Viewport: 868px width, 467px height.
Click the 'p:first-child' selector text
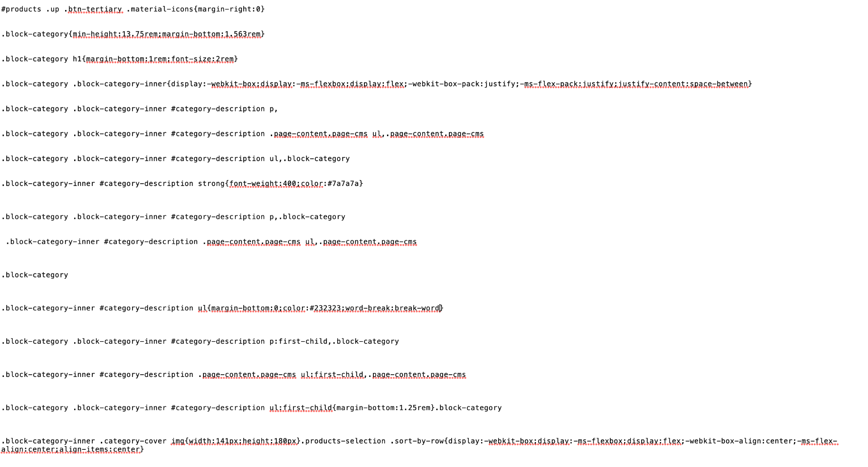point(298,341)
